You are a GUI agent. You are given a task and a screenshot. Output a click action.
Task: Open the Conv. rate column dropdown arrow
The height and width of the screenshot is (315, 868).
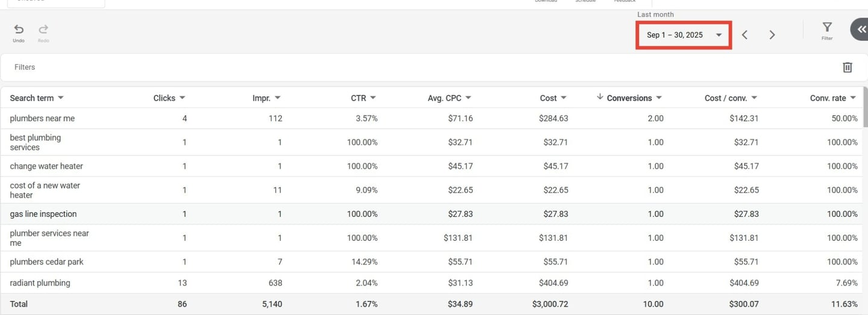tap(854, 98)
